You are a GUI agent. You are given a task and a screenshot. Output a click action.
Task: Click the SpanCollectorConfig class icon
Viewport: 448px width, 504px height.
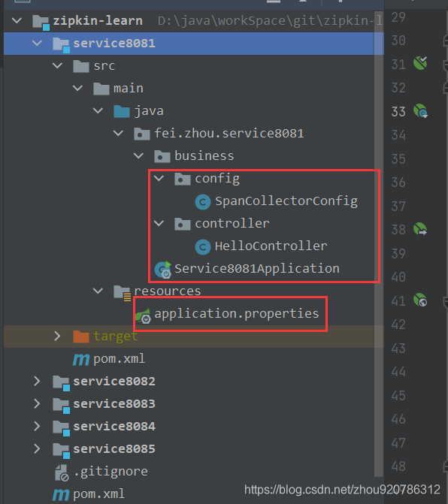[203, 202]
